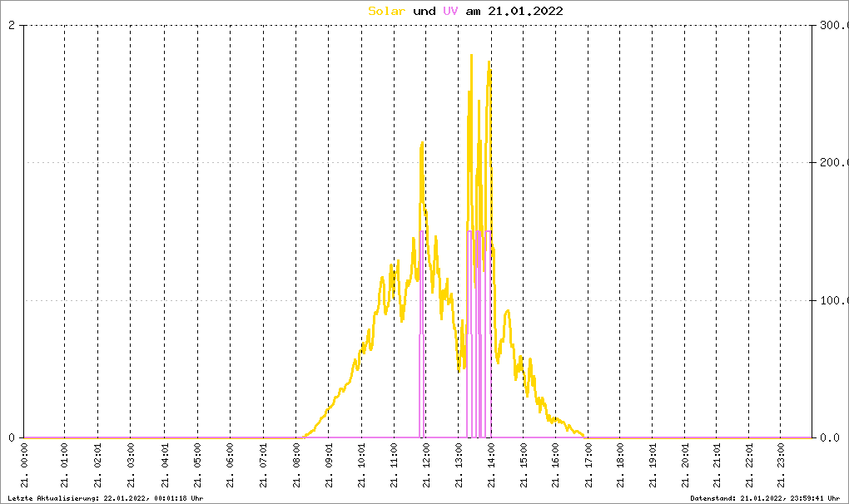This screenshot has width=849, height=504.
Task: Click 'Letzte Aktualisierung: 22.01.2022, 00:01:18 Uhr' footer
Action: click(106, 498)
